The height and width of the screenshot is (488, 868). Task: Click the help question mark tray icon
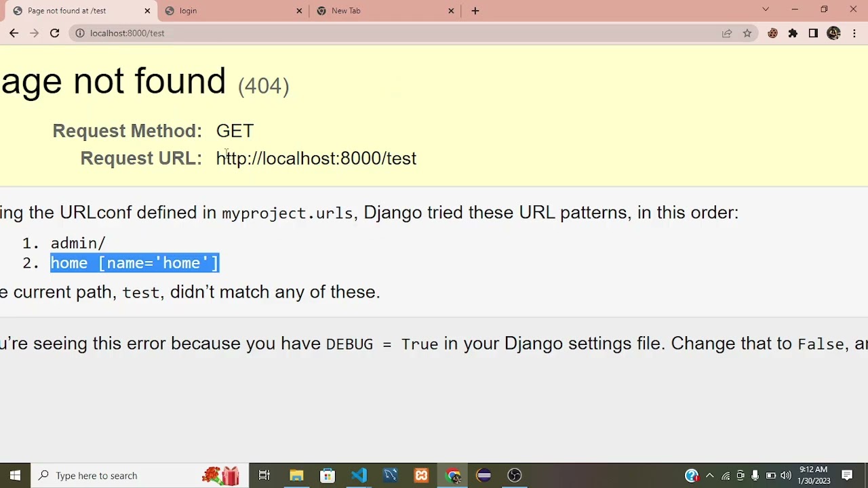point(692,475)
